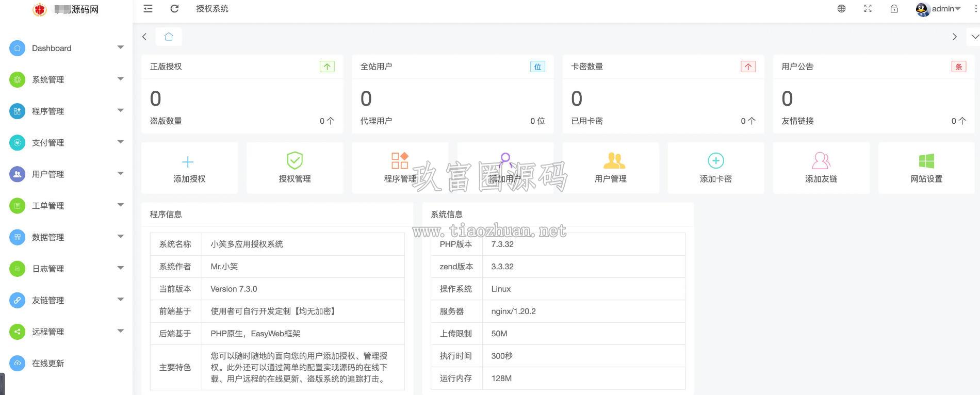The height and width of the screenshot is (395, 980).
Task: Click the blue 位 badge on 全站用户
Action: (537, 67)
